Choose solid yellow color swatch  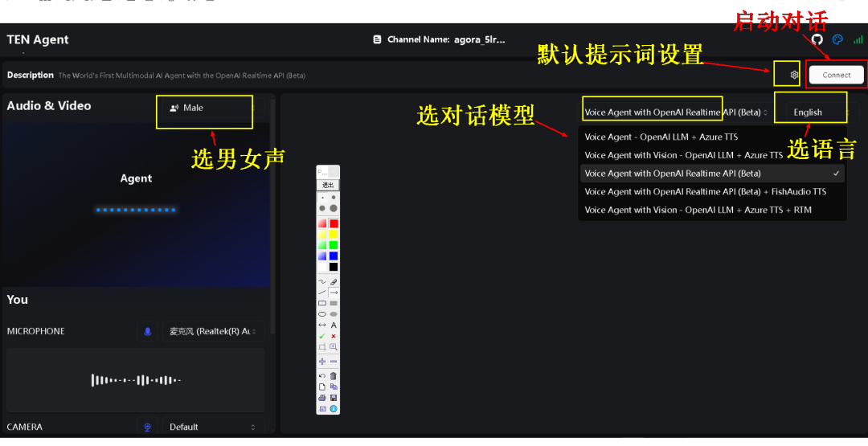[x=334, y=234]
